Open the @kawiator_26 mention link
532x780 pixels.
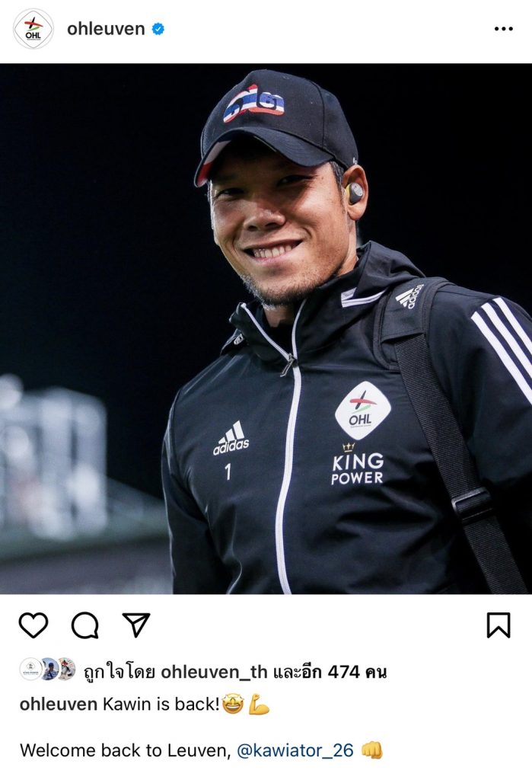click(295, 750)
